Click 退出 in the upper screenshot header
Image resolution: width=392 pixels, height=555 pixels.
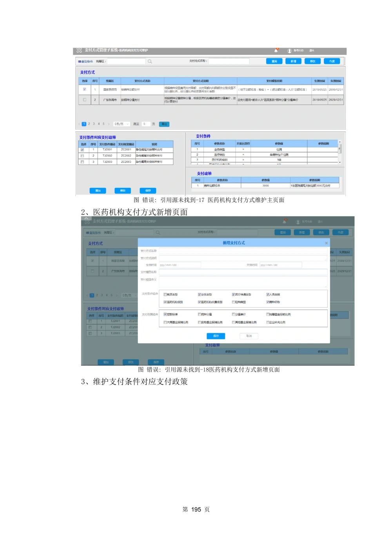pos(312,51)
